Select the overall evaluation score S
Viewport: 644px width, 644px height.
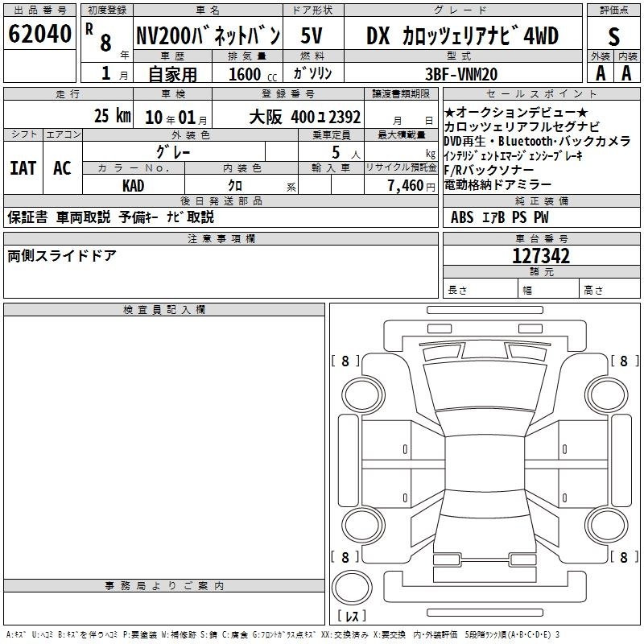(613, 35)
